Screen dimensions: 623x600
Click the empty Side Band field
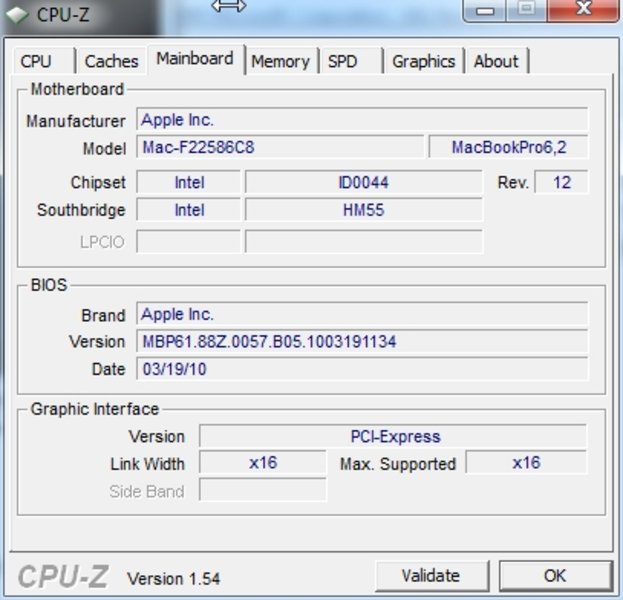pos(263,490)
